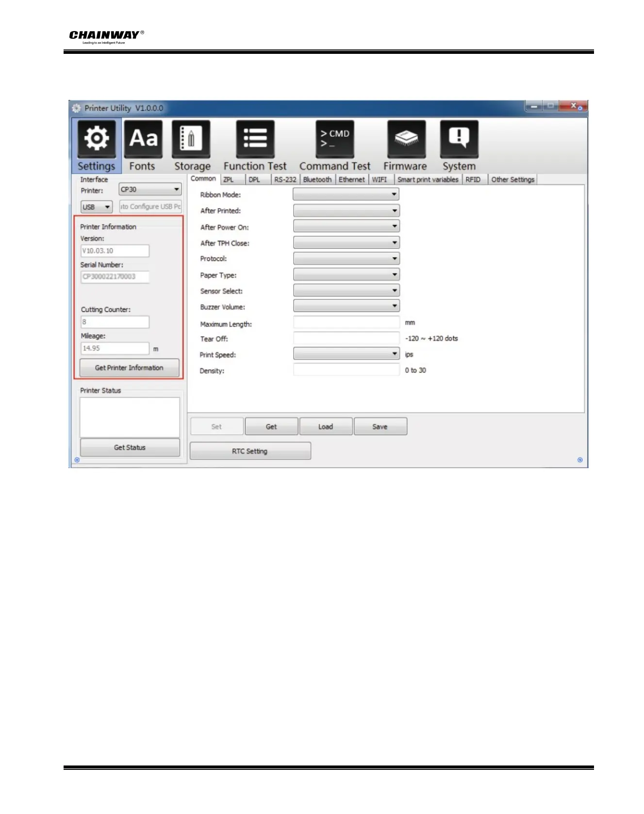Expand the Protocol dropdown
The height and width of the screenshot is (814, 644).
[346, 259]
